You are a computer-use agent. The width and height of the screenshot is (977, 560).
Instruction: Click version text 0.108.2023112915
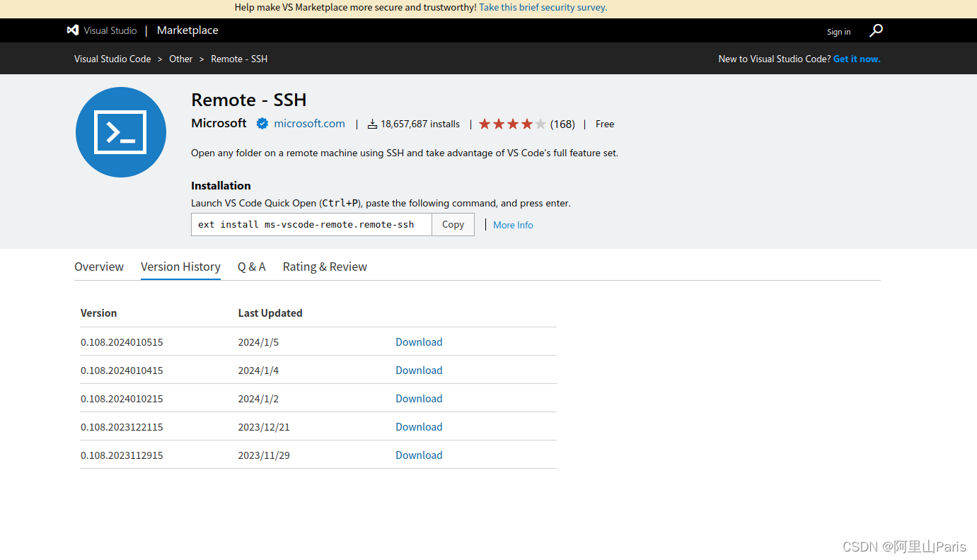pyautogui.click(x=122, y=455)
